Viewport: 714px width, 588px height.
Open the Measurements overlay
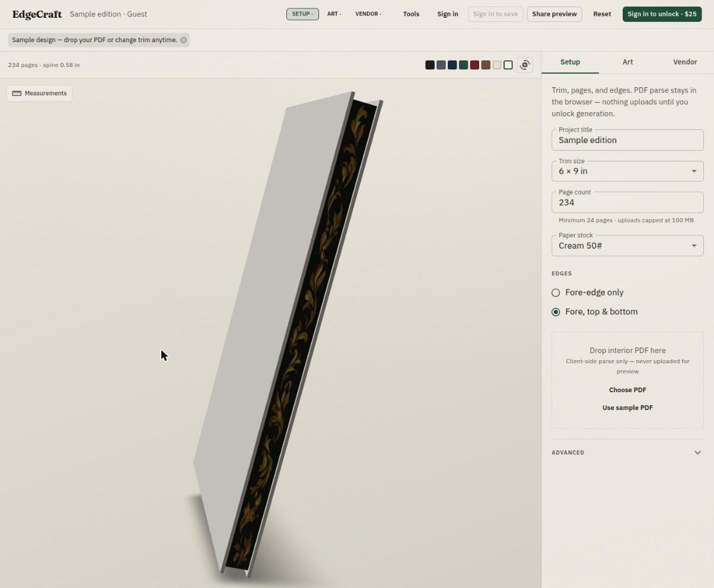[39, 93]
